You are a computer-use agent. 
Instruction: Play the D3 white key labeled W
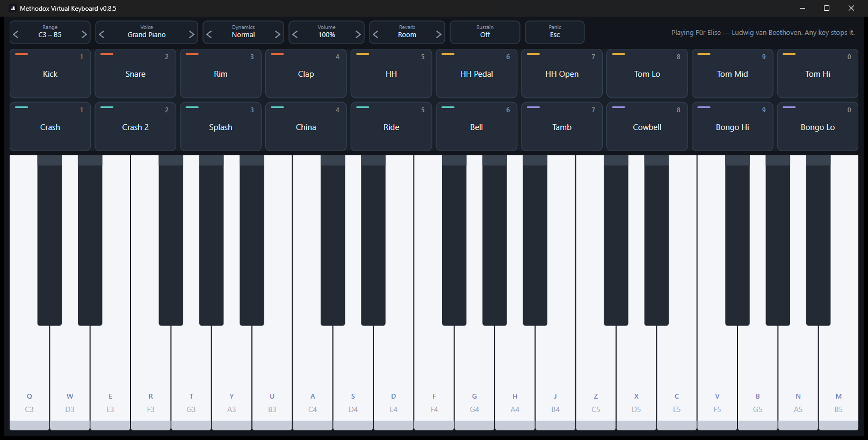click(x=70, y=376)
